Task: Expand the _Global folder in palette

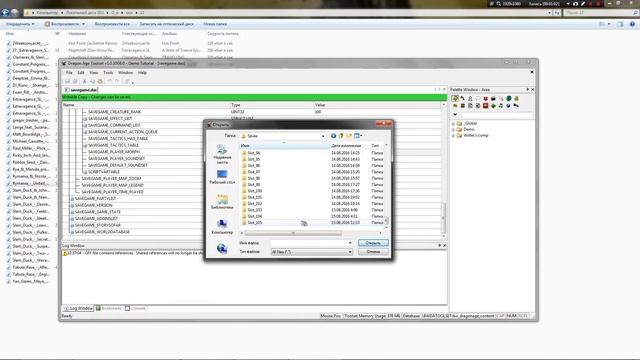Action: tap(453, 123)
